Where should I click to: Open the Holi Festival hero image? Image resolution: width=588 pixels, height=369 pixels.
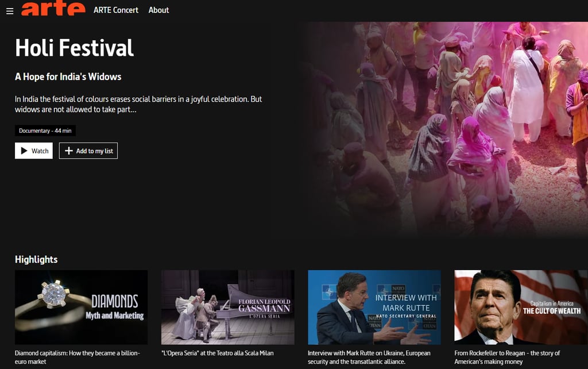446,129
